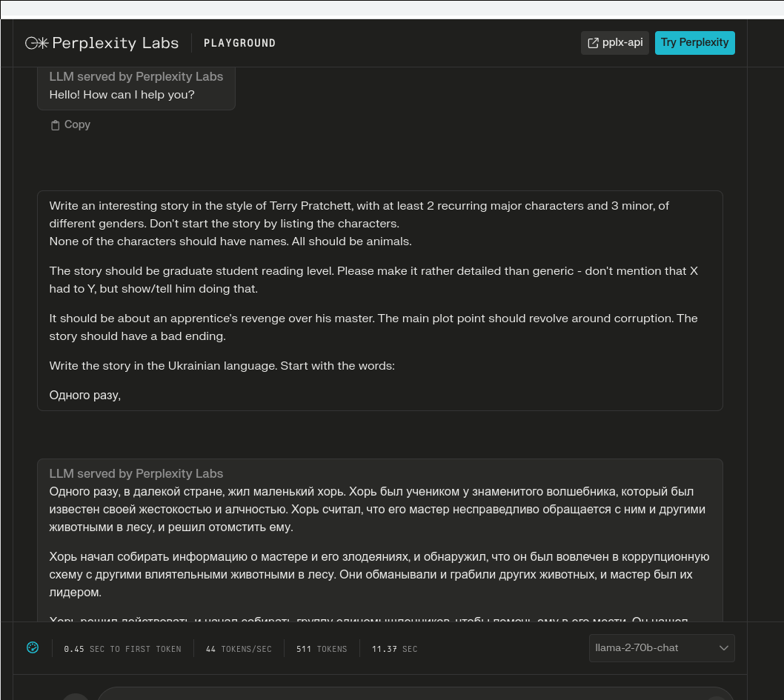Click 'LLM served by Perplexity Labs' response header
Screen dimensions: 784x700
click(x=136, y=474)
